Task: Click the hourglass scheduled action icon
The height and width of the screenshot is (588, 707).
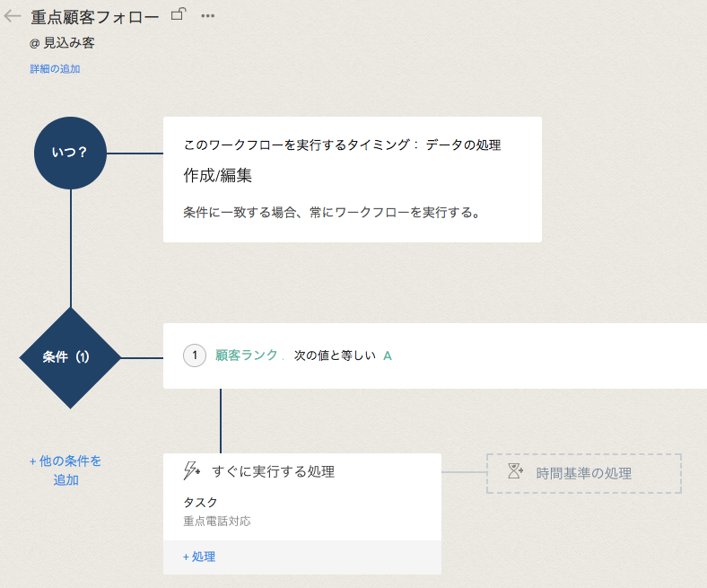Action: tap(515, 471)
